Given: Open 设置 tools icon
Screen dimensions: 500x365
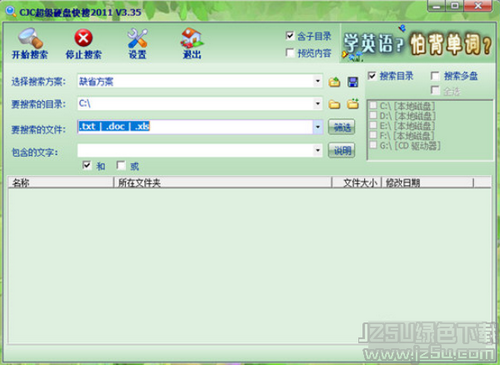Looking at the screenshot, I should pyautogui.click(x=137, y=38).
